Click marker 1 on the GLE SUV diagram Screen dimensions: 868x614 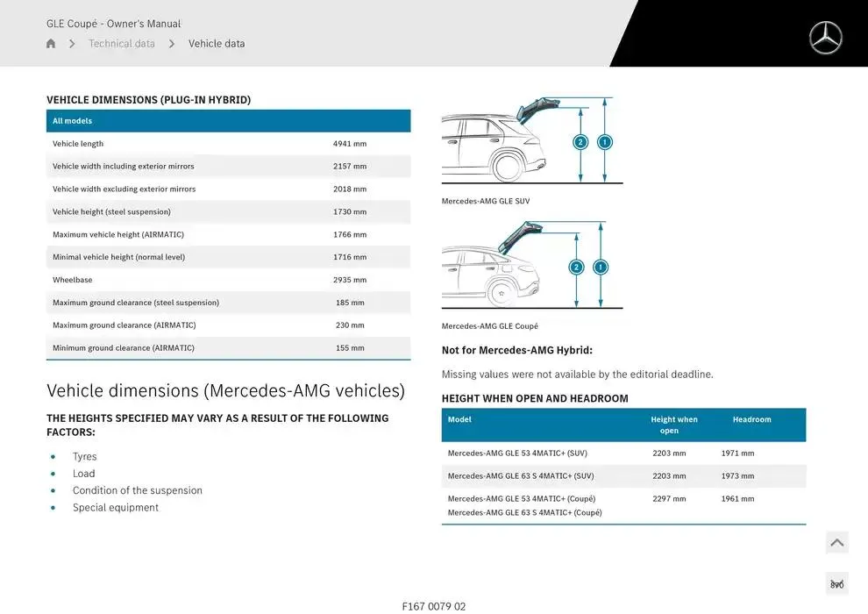604,142
